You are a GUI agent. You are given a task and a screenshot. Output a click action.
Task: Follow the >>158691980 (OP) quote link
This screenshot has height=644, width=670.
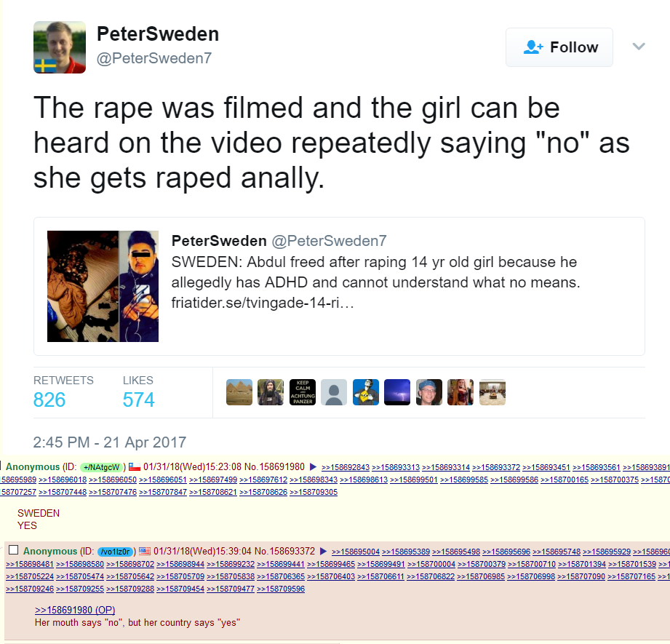75,610
